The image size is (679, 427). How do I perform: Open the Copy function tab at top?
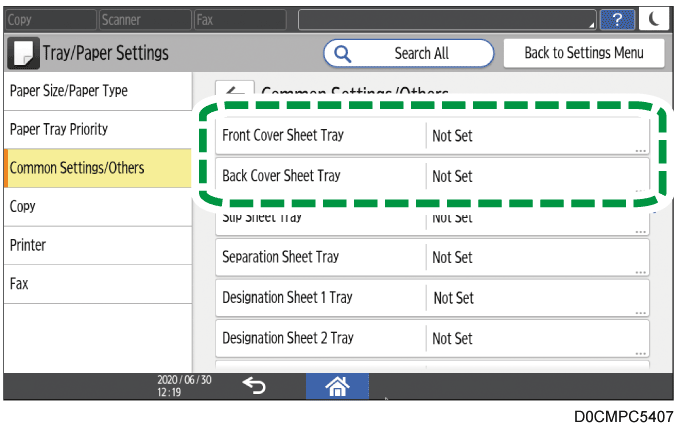[49, 19]
